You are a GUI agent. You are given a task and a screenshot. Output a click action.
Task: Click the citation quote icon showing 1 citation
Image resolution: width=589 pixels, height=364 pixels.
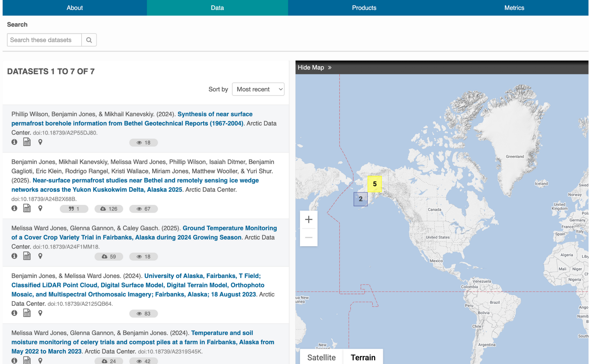[x=74, y=209]
